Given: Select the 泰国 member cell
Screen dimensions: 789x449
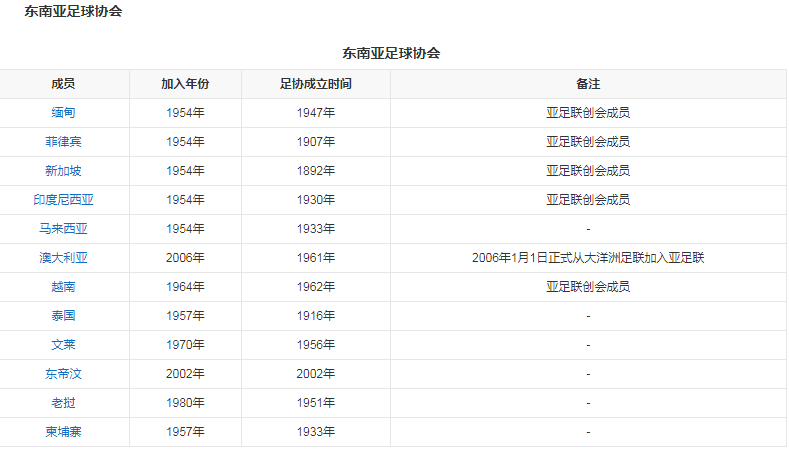Looking at the screenshot, I should pos(64,316).
